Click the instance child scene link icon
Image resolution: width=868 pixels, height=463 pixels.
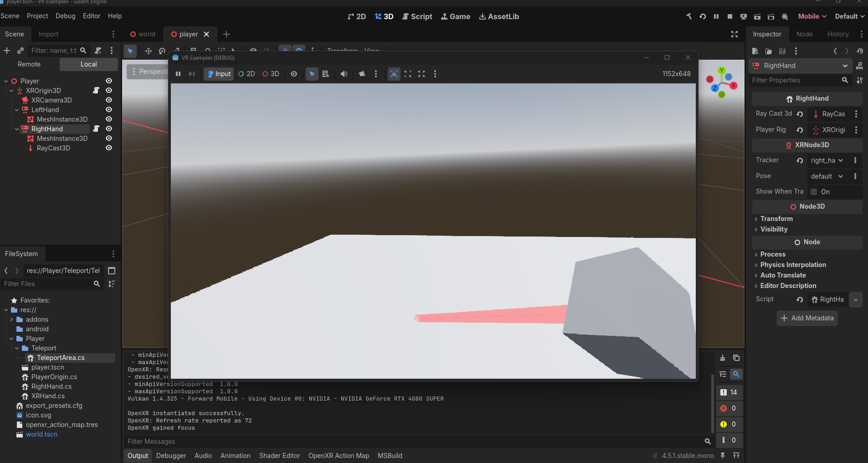21,51
